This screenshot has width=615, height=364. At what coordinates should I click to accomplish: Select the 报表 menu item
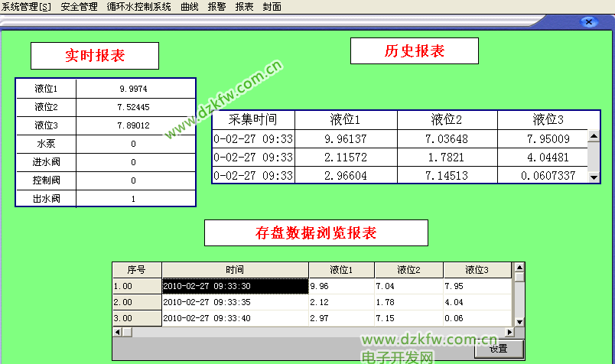244,7
